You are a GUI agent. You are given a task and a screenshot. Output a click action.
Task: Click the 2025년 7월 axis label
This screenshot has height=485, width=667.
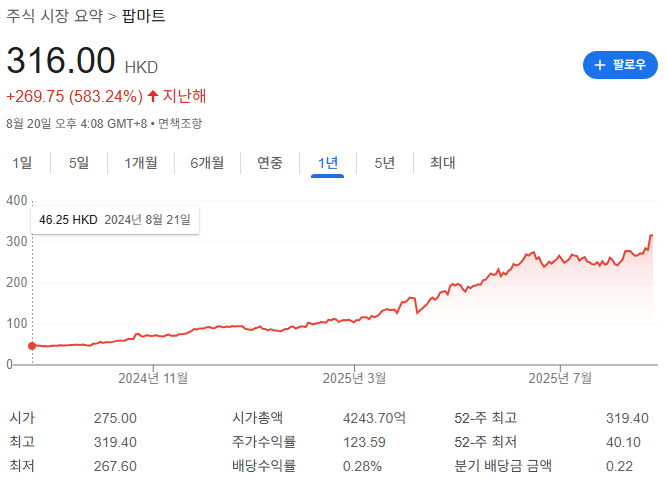click(560, 378)
